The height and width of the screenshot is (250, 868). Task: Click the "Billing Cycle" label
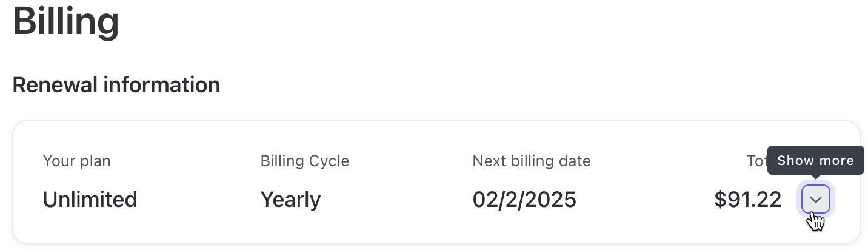coord(304,161)
